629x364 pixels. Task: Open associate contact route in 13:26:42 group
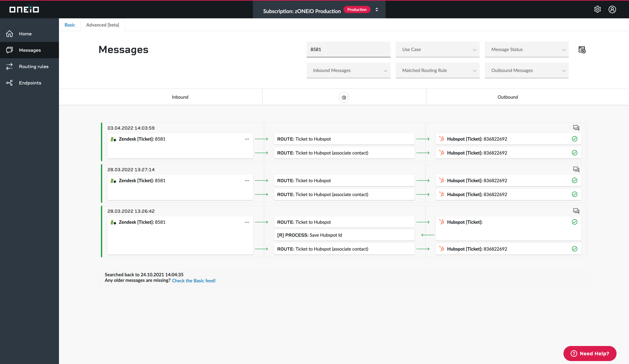[x=344, y=249]
